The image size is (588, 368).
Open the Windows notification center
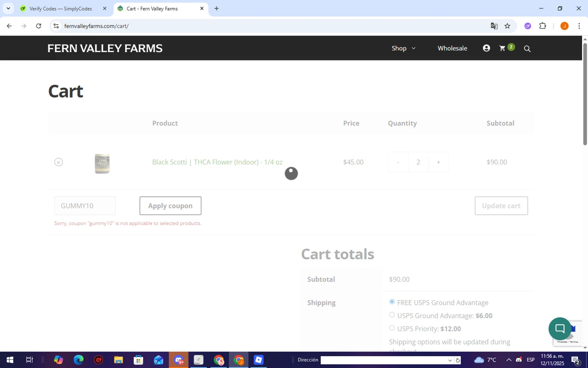pos(575,360)
